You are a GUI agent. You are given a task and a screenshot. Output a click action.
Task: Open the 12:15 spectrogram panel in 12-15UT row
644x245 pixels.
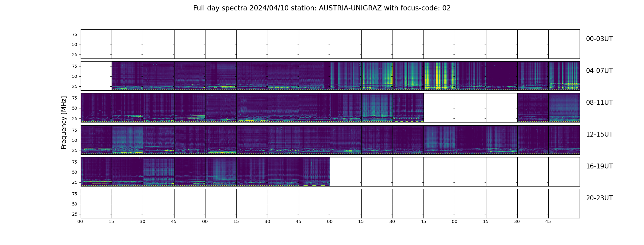point(127,140)
